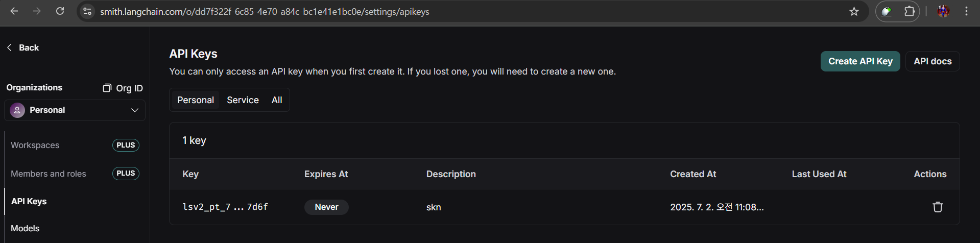Switch to the All keys tab
The height and width of the screenshot is (243, 980).
(x=277, y=100)
